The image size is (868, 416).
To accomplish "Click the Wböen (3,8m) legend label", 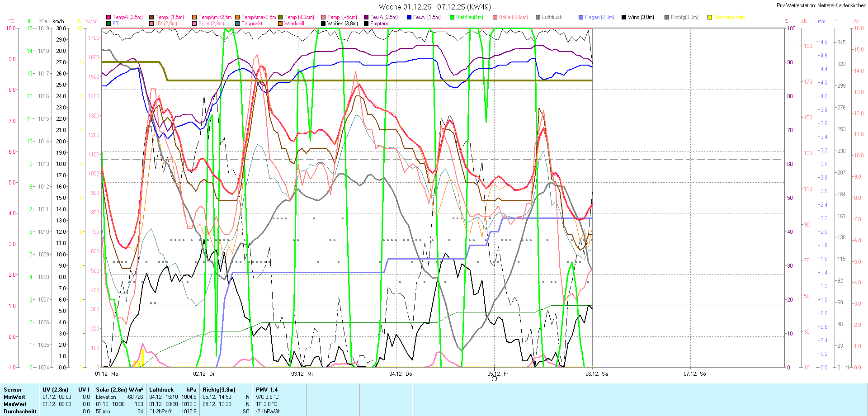I will [x=342, y=24].
